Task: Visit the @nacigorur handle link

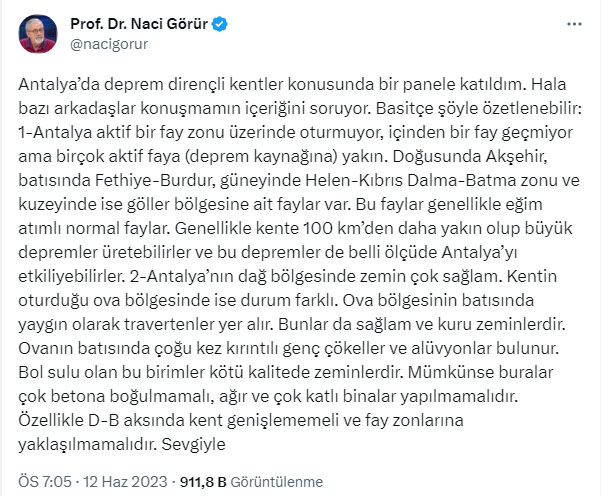Action: [x=109, y=44]
